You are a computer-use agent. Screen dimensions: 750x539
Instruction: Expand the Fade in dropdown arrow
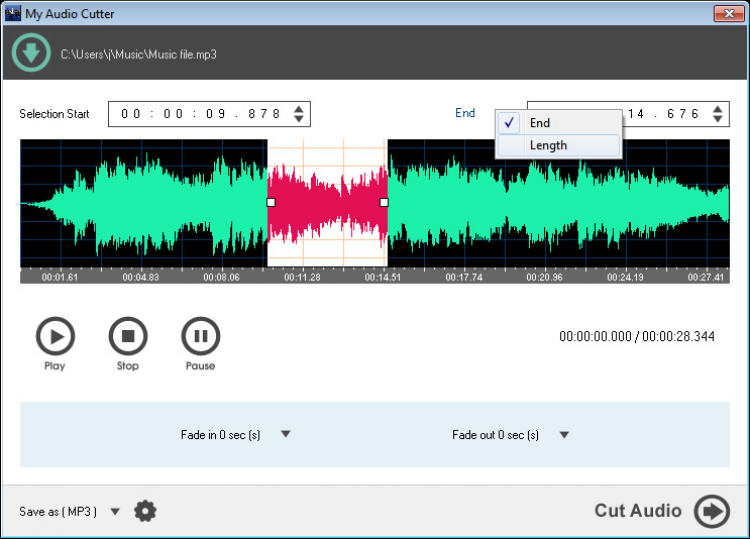(x=286, y=434)
